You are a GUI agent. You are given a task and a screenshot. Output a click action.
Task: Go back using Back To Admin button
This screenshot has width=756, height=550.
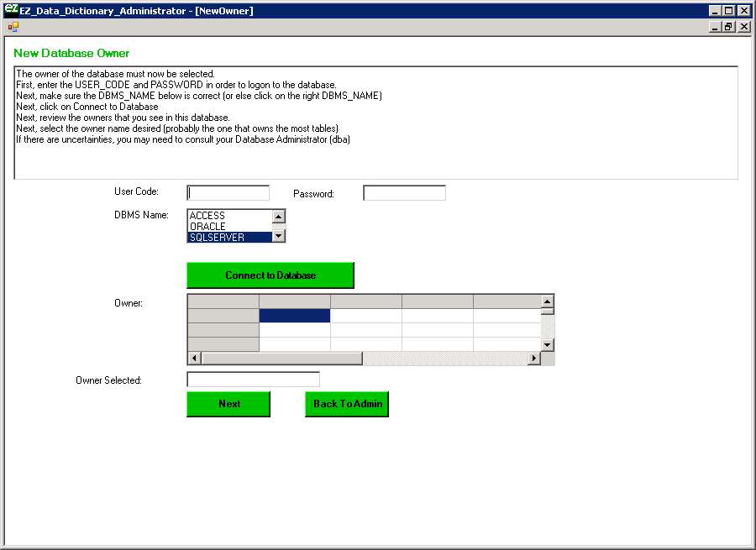click(x=347, y=404)
